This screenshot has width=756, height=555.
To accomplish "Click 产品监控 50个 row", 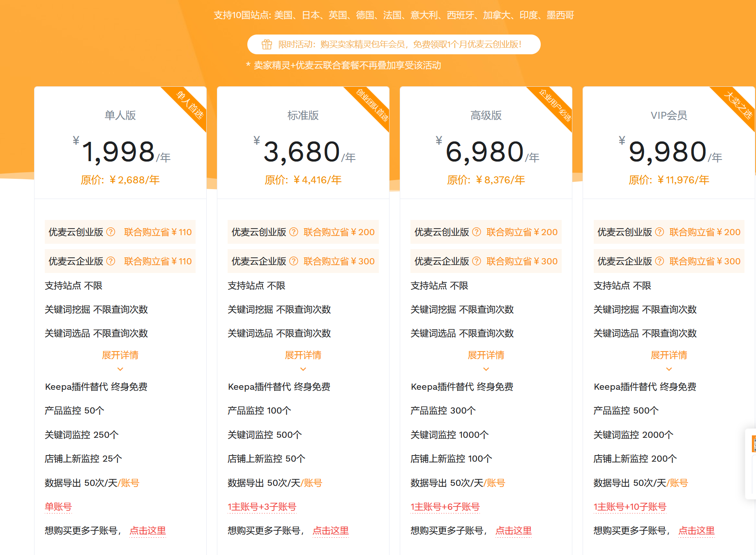I will click(75, 411).
